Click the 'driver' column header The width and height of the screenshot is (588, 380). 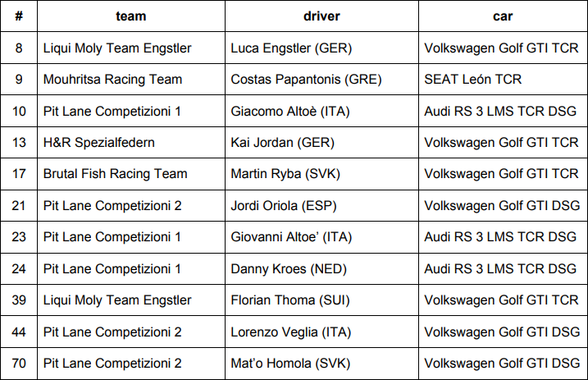click(321, 16)
